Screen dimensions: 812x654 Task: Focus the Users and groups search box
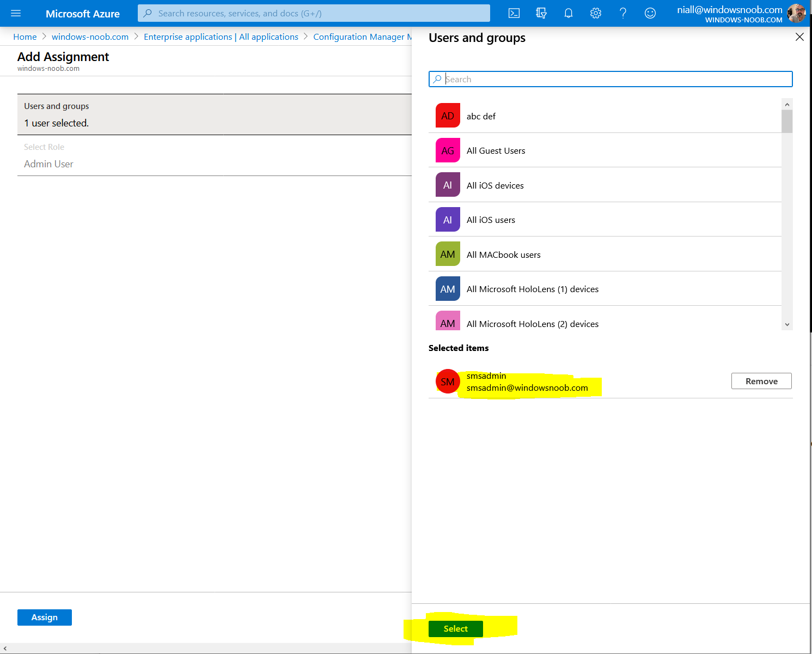point(610,79)
